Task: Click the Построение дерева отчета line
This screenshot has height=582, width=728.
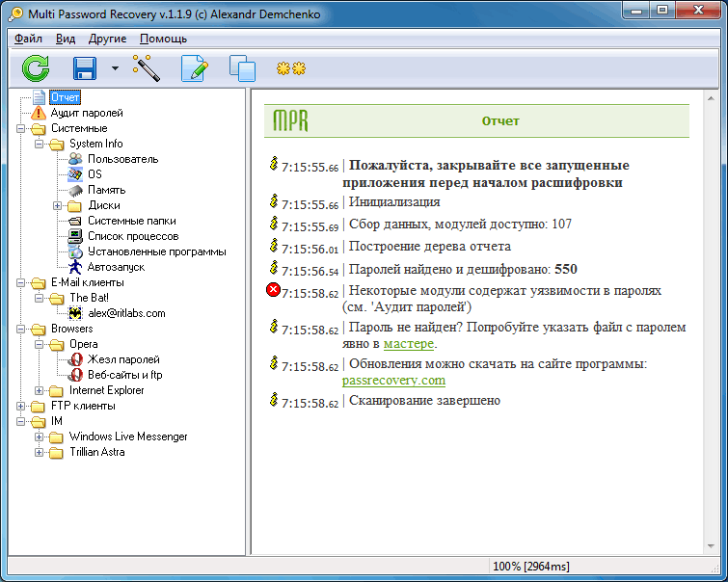Action: pyautogui.click(x=429, y=247)
